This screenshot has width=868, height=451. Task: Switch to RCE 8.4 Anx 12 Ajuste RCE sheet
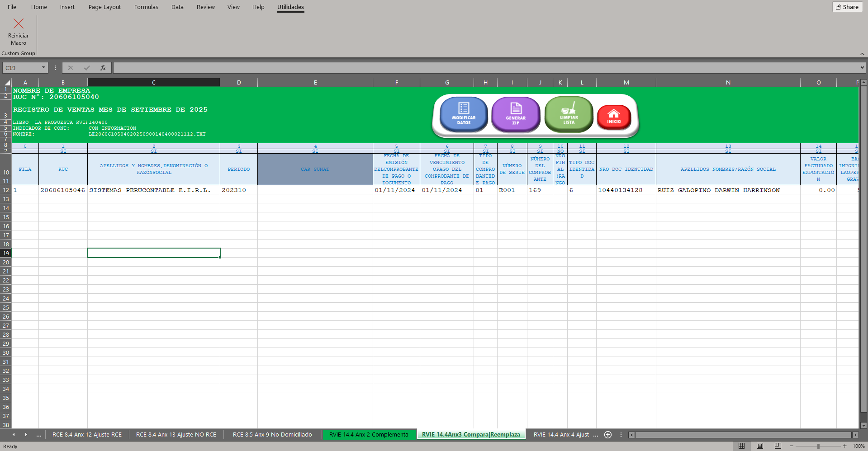click(87, 435)
